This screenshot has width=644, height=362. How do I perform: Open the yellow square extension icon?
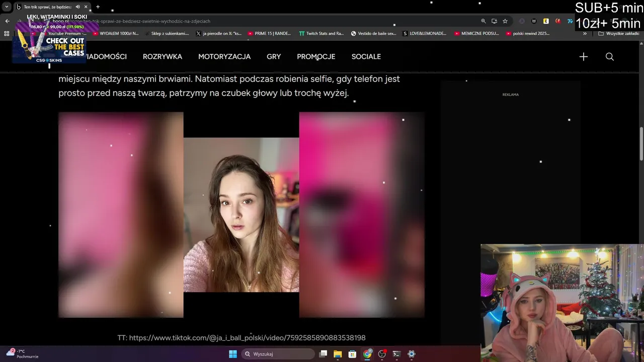tap(546, 21)
